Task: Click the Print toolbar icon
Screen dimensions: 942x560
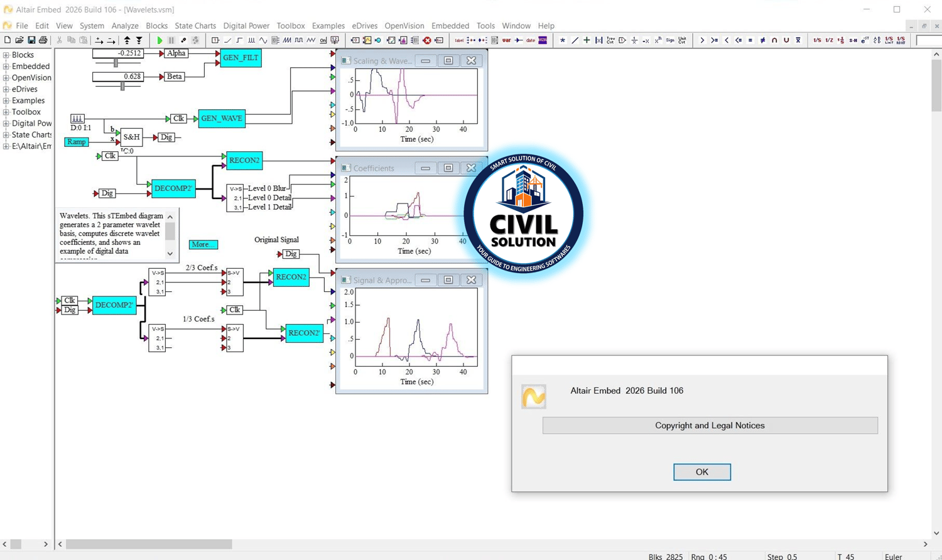Action: pyautogui.click(x=43, y=40)
